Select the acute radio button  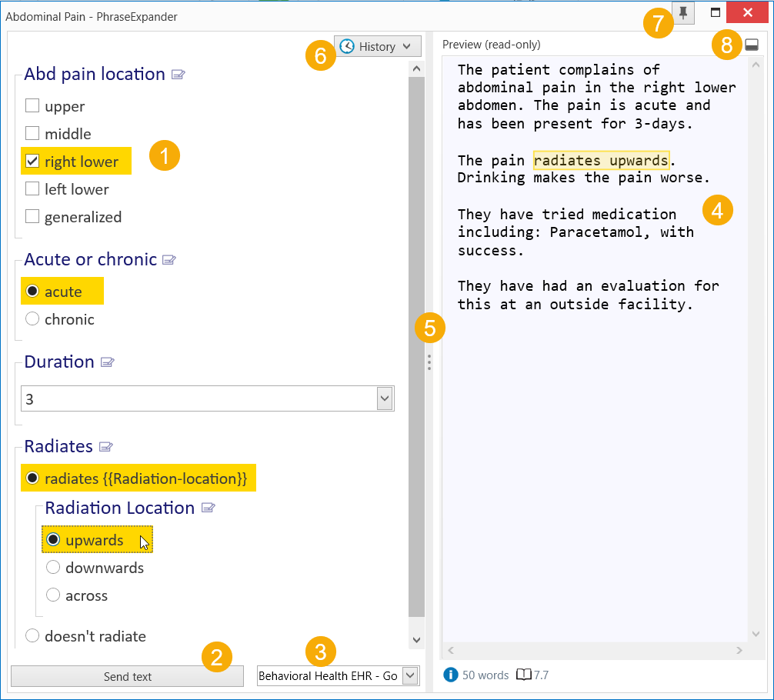(x=32, y=292)
